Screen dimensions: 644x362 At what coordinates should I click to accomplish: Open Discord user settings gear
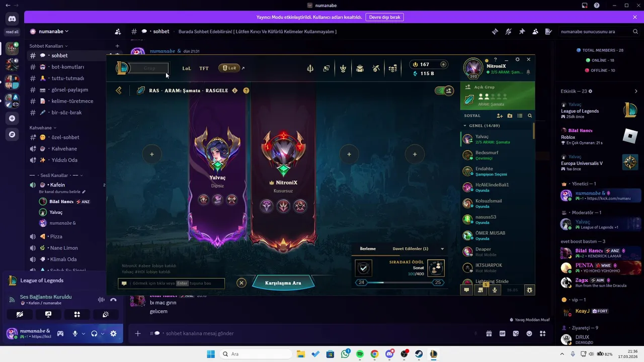[x=113, y=333]
